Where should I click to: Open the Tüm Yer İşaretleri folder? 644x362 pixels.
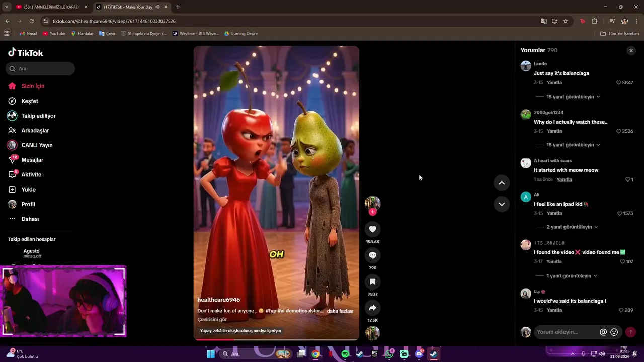point(620,34)
